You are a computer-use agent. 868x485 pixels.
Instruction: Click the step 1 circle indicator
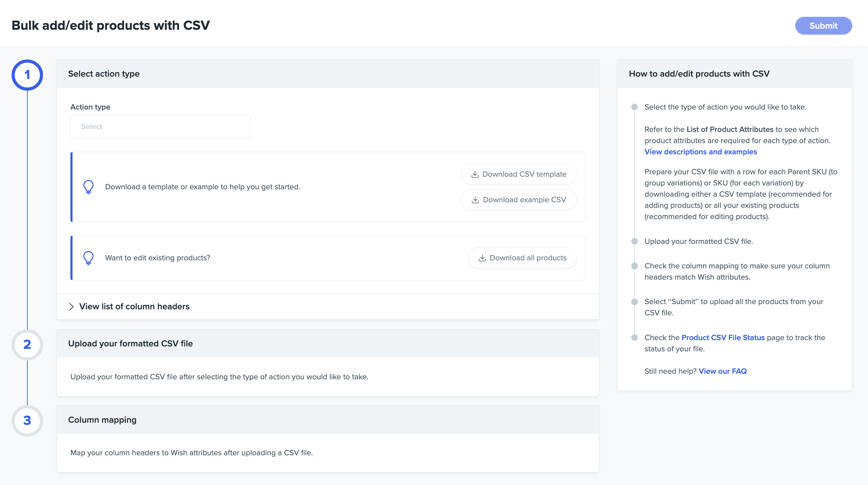point(27,75)
